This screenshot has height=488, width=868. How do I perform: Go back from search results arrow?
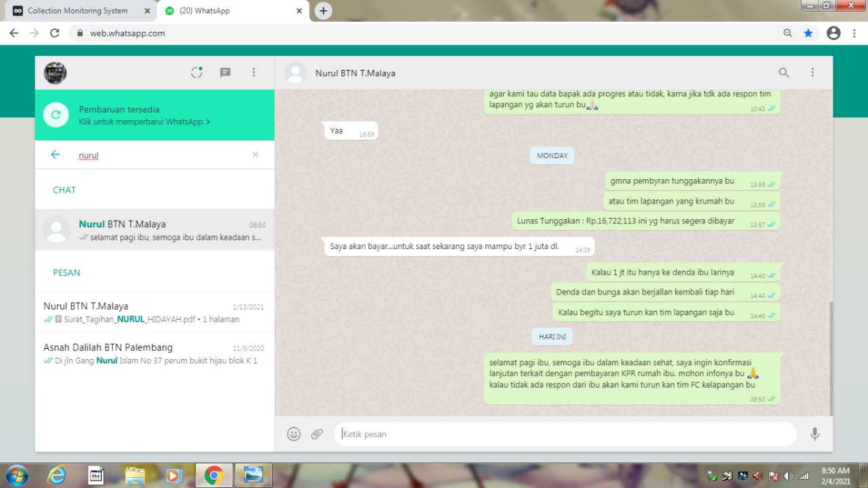point(56,155)
